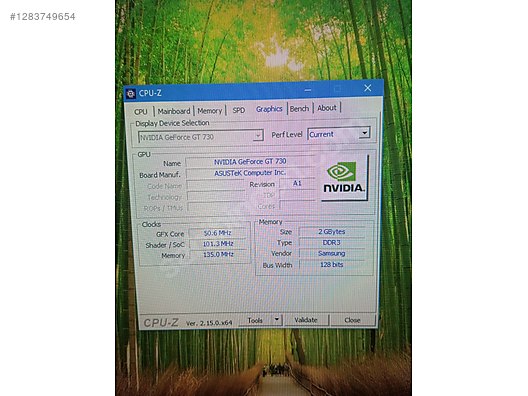The height and width of the screenshot is (396, 528).
Task: Click the Close button at bottom
Action: coord(352,320)
